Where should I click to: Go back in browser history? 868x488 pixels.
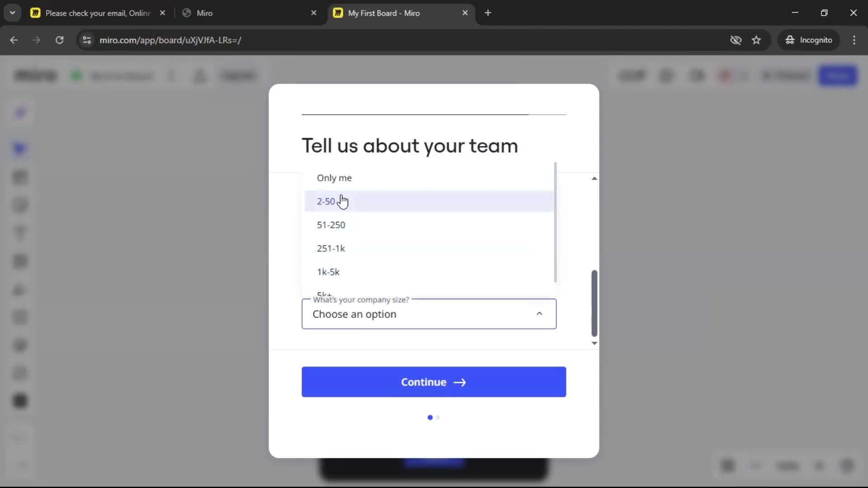point(14,40)
